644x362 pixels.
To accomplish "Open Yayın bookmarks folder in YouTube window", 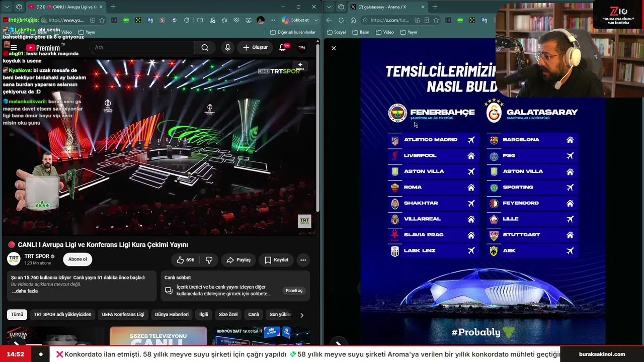I will pos(86,32).
